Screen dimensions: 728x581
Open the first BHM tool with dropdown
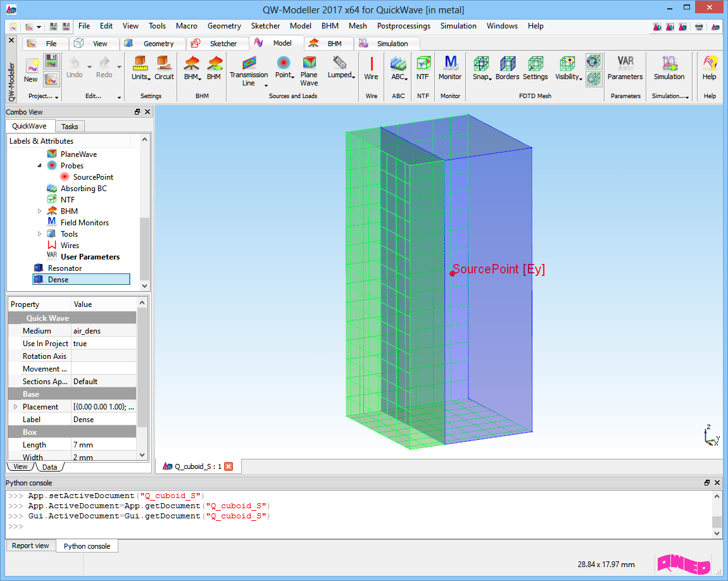coord(192,68)
